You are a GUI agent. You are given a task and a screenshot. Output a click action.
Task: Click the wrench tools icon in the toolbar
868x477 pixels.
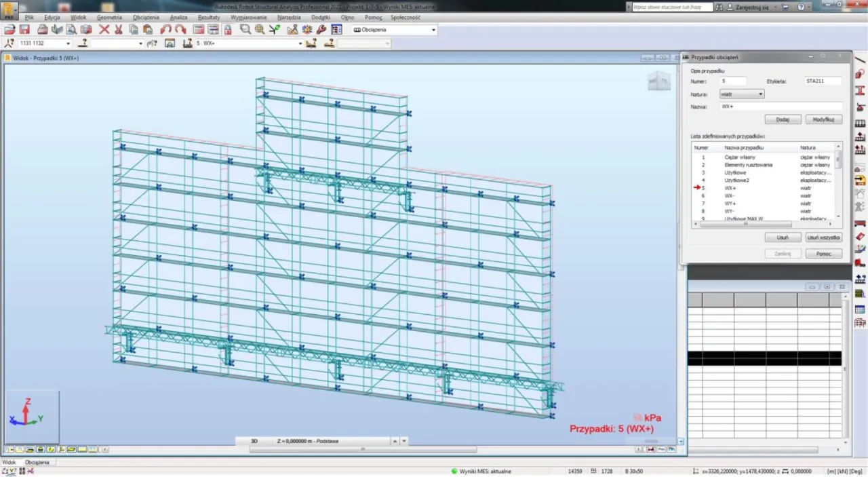(321, 30)
